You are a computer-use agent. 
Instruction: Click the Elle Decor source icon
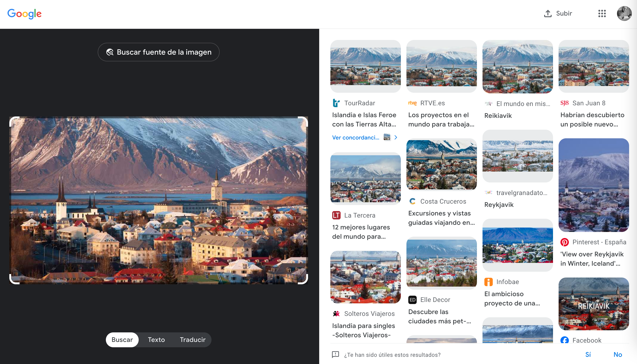(x=412, y=300)
